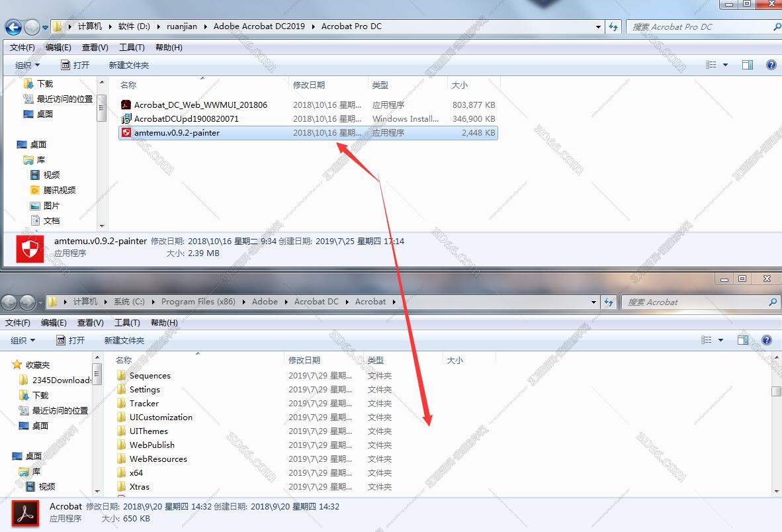Open 工具(T) menu in lower window

126,323
